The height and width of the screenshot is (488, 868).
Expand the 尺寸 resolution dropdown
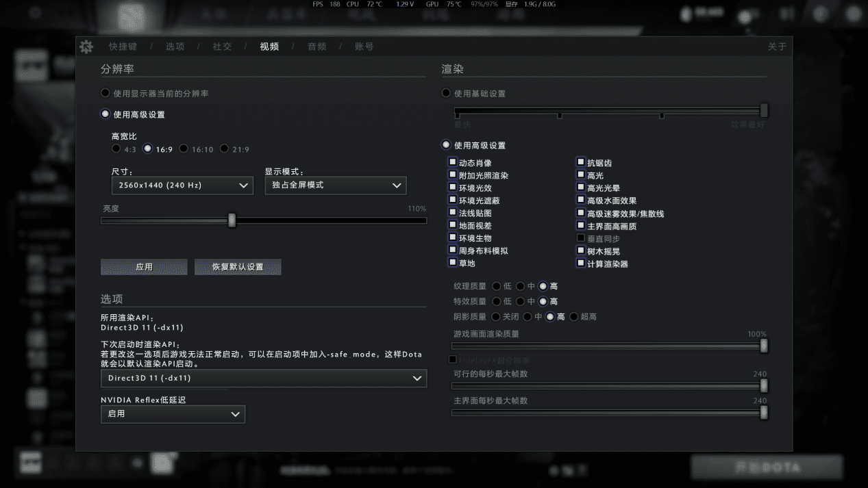(182, 185)
